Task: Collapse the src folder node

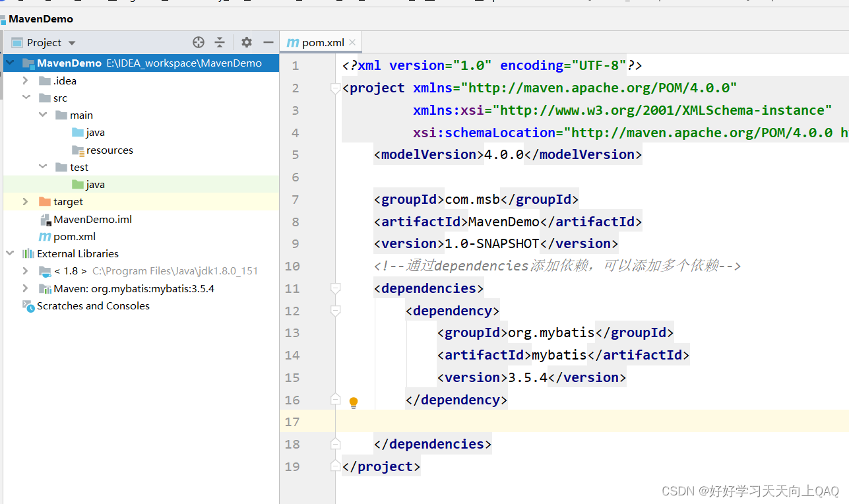Action: [26, 98]
